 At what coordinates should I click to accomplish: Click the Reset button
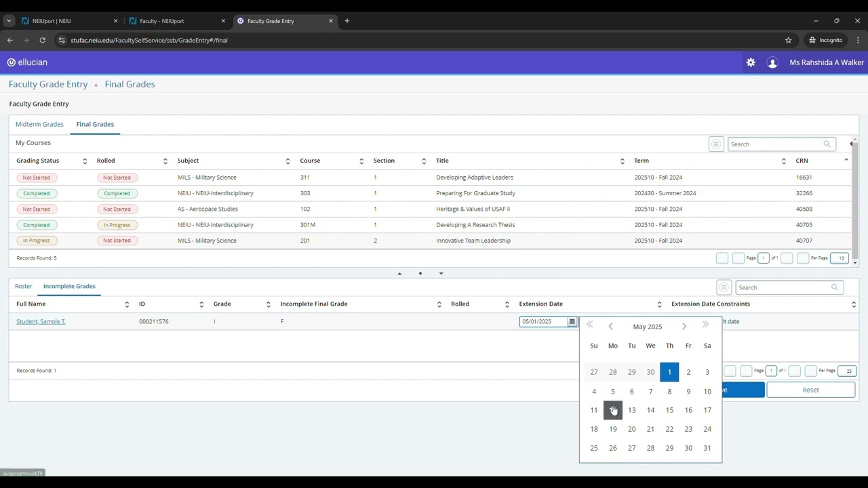[811, 390]
